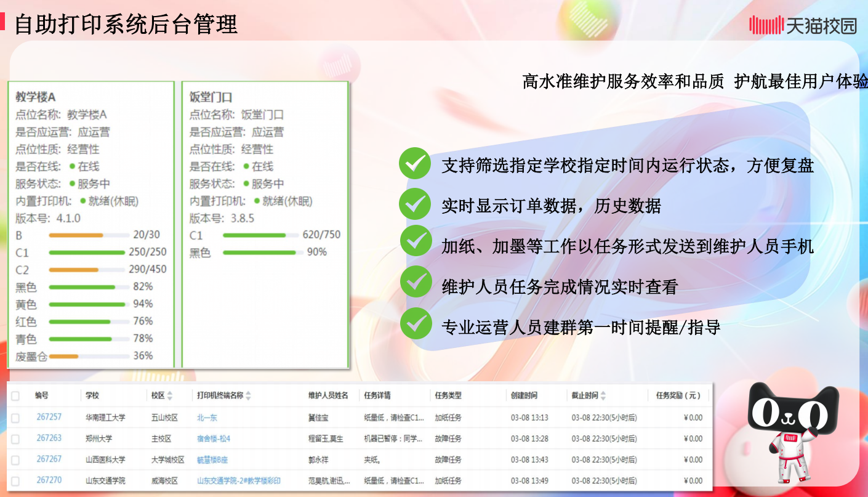868x497 pixels.
Task: Click the checkmark beside 实时显示订单数据
Action: click(x=416, y=203)
